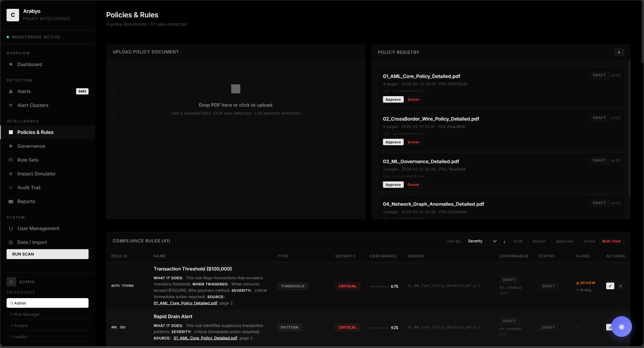Open Audit Trail
644x348 pixels.
[47, 187]
